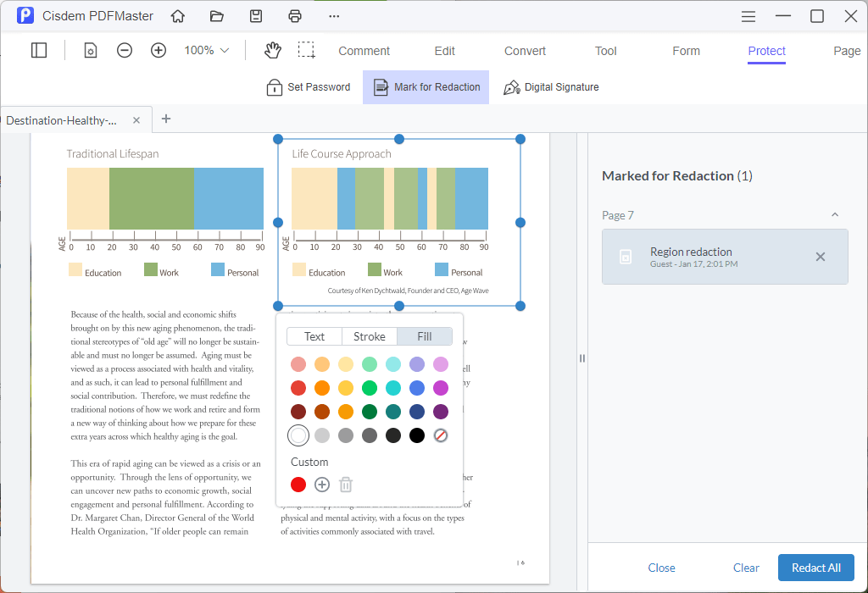Pick the bright green color swatch
Screen dimensions: 868x593
tap(370, 388)
